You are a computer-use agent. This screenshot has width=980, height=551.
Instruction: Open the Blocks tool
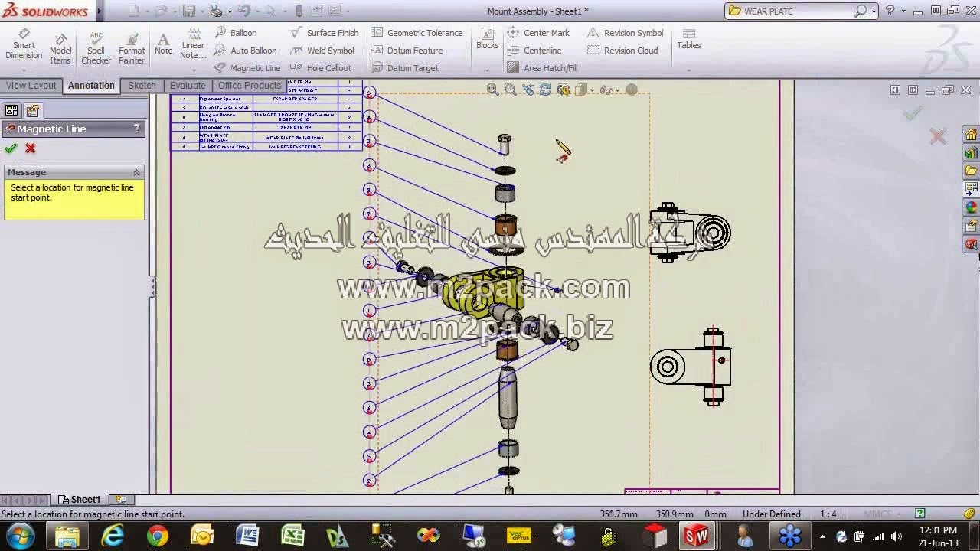[x=487, y=40]
